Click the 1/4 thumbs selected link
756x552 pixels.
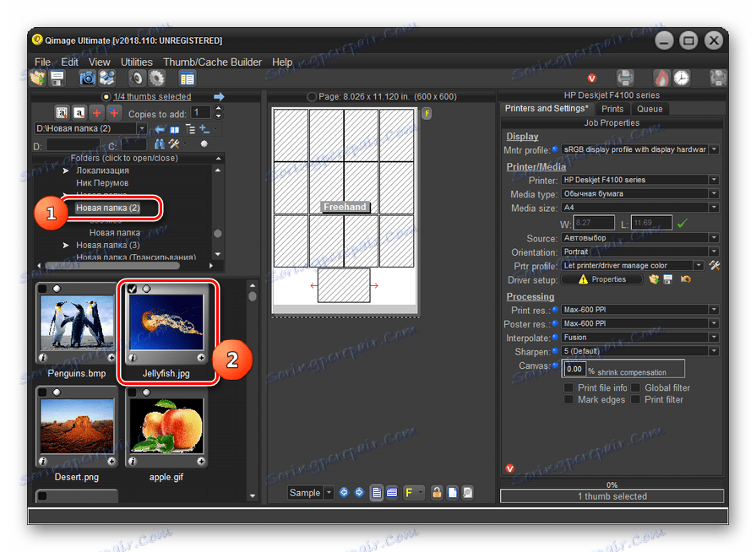click(x=152, y=96)
